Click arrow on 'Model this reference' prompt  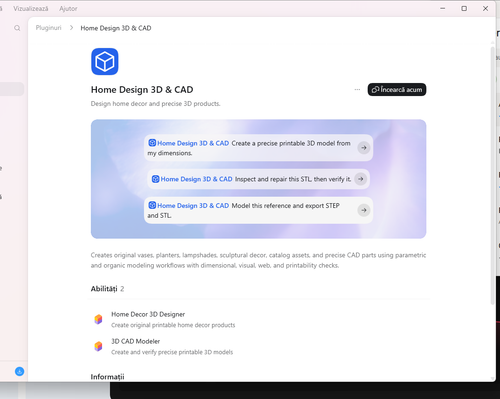pos(364,210)
